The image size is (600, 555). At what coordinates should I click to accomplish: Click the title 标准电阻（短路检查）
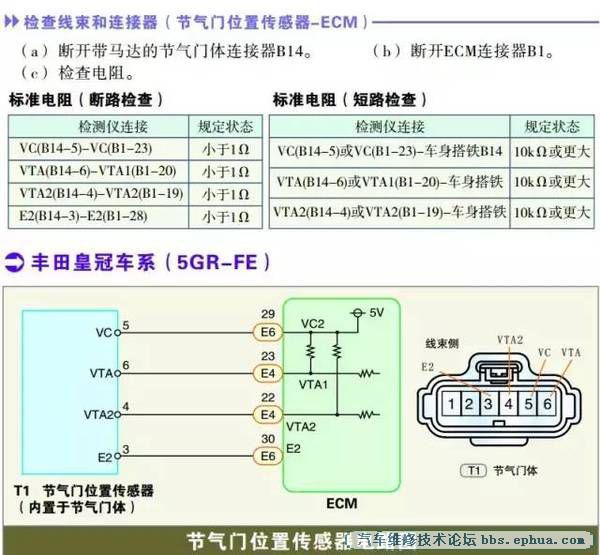[350, 100]
